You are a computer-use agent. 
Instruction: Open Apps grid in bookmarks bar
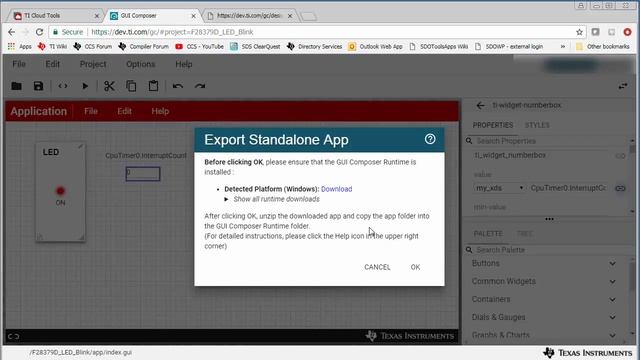[19, 47]
